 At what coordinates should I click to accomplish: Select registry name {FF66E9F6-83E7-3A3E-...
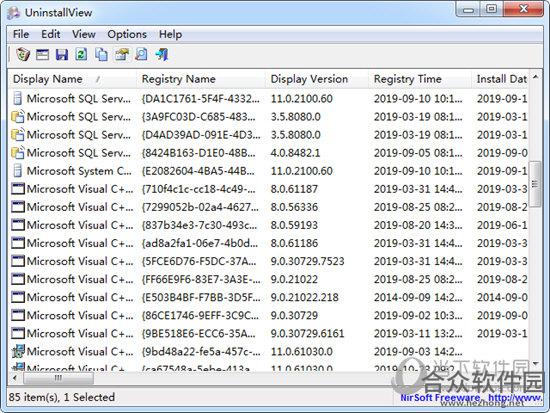pyautogui.click(x=201, y=279)
